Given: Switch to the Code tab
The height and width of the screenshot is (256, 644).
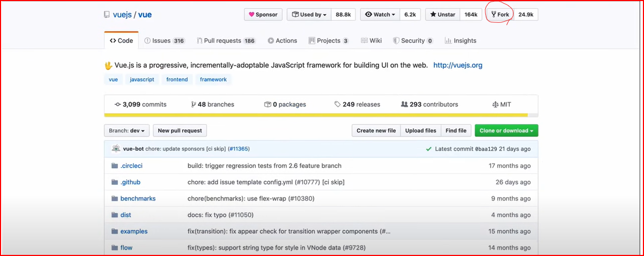Looking at the screenshot, I should click(x=121, y=41).
